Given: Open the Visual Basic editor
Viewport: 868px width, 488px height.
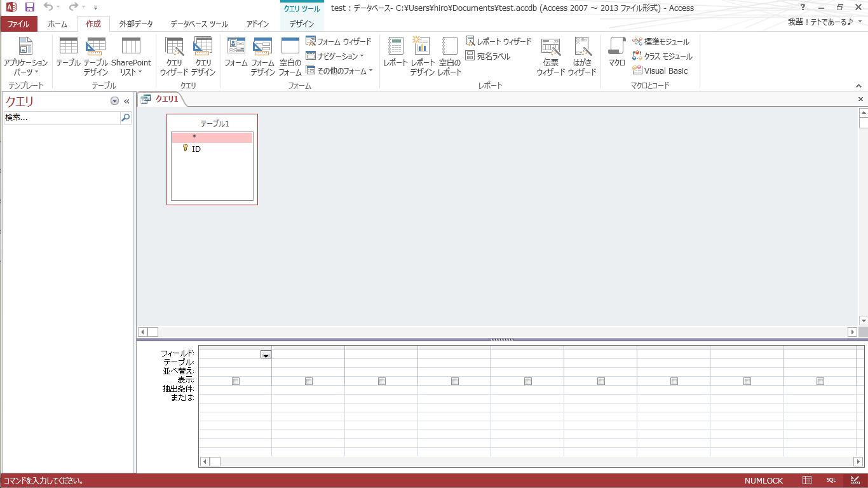Looking at the screenshot, I should click(660, 71).
